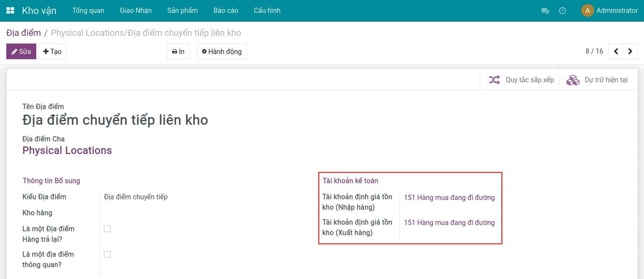The height and width of the screenshot is (279, 644).
Task: Click the Administrator avatar icon
Action: 587,10
